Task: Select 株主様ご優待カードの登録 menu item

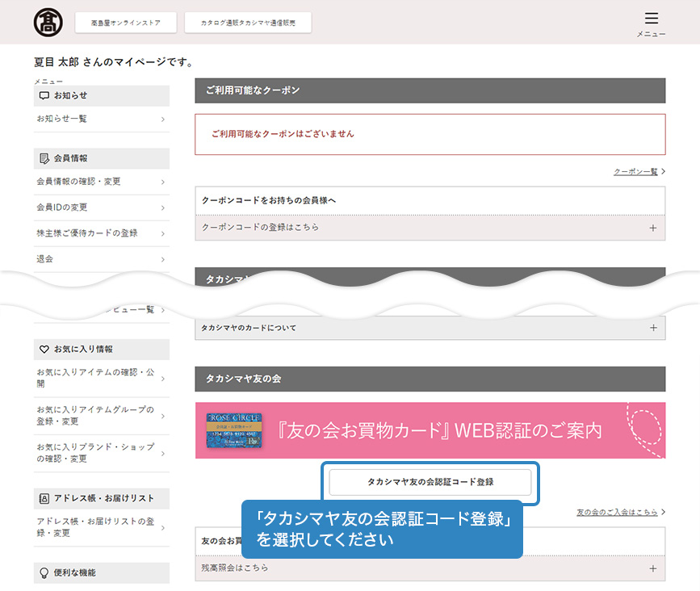Action: tap(101, 233)
